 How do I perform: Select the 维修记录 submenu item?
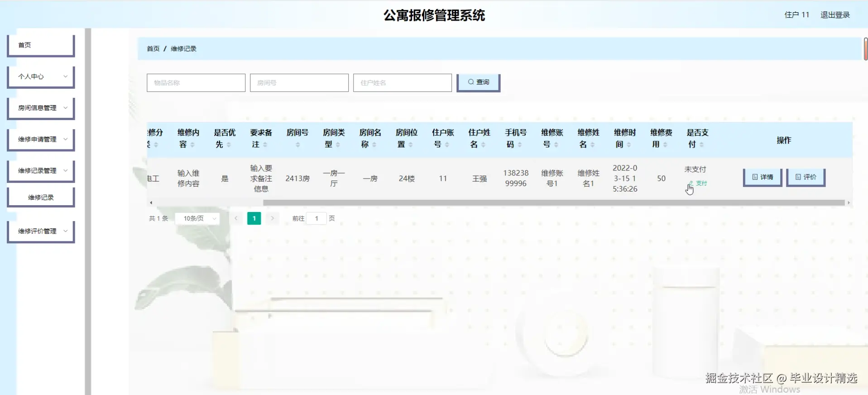[41, 197]
